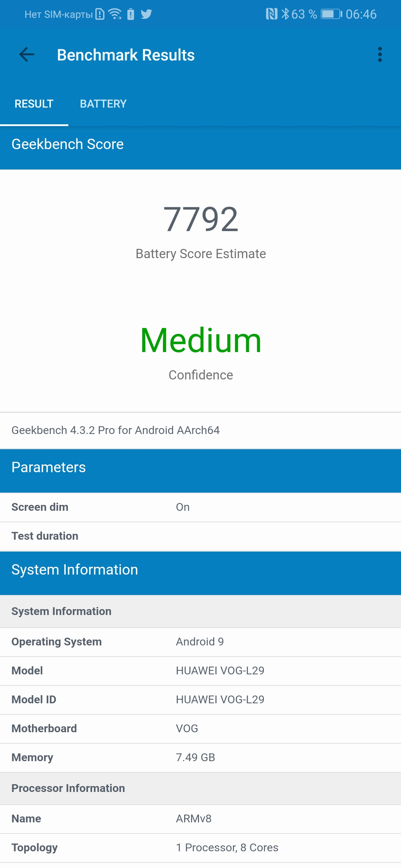The width and height of the screenshot is (401, 868).
Task: Tap the battery level icon
Action: point(331,14)
